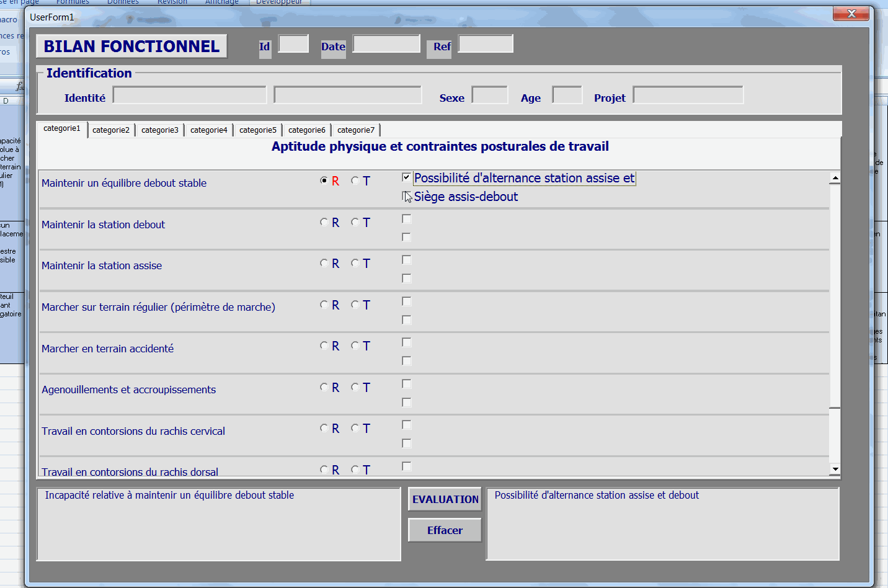Select T for Marcher en terrain accidenté

tap(355, 345)
